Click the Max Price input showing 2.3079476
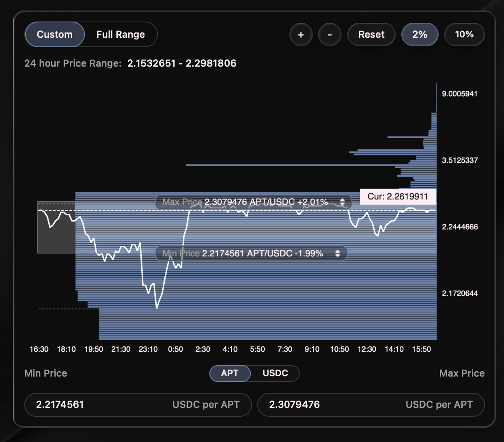The width and height of the screenshot is (504, 442). [371, 405]
